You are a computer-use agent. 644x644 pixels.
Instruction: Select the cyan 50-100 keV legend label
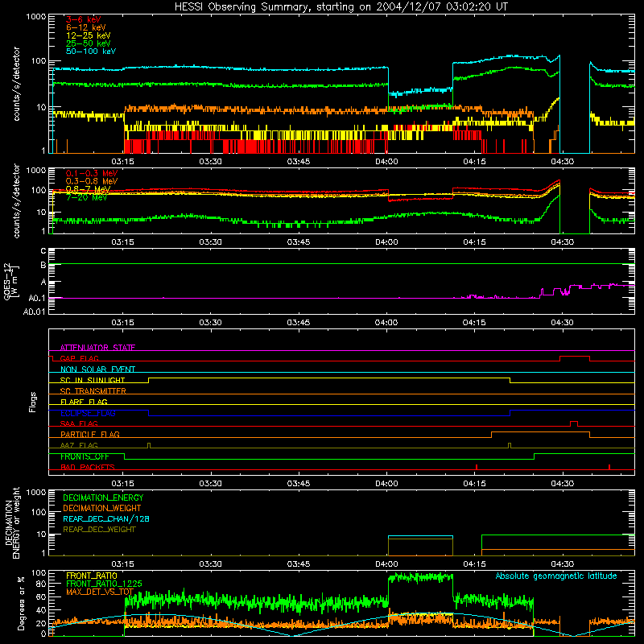click(91, 52)
